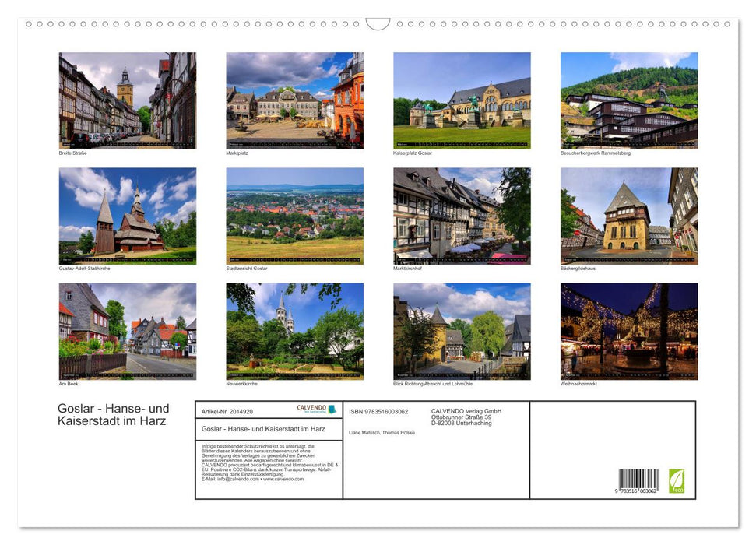Screen dimensions: 756x545
Task: Toggle selection of the Marktplatz image
Action: click(294, 100)
